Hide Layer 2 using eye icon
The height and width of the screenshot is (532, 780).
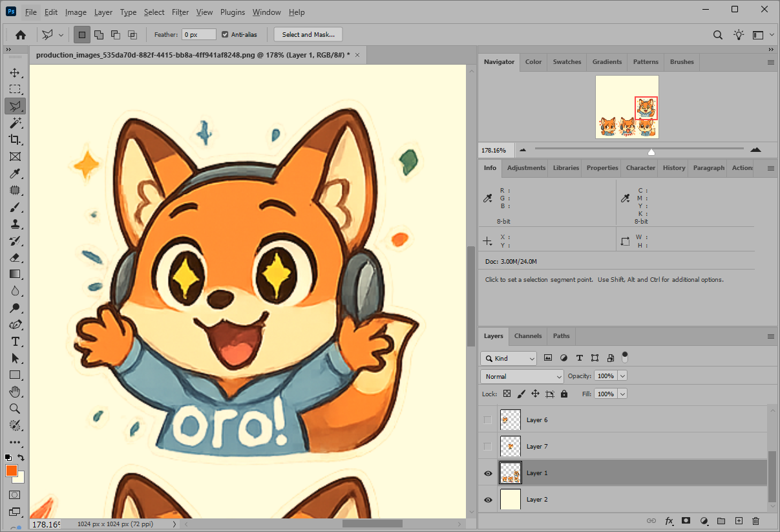pyautogui.click(x=488, y=500)
